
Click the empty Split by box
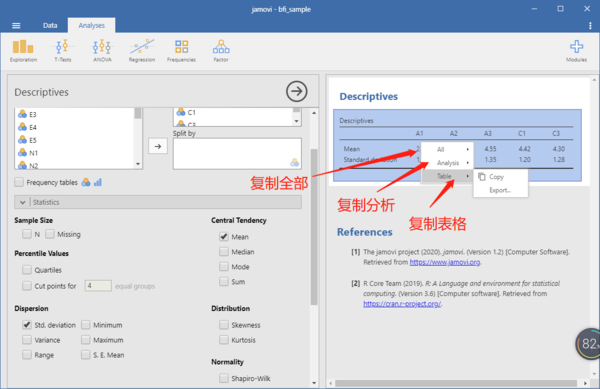click(237, 154)
